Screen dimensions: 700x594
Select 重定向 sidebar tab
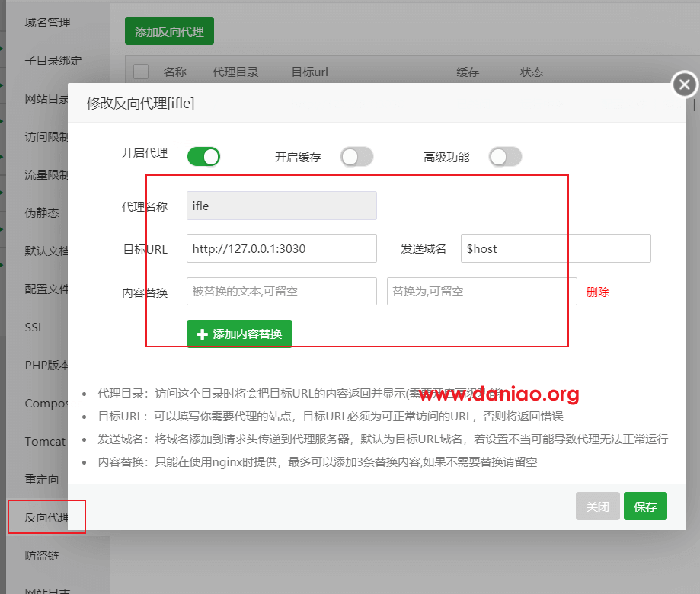(42, 479)
